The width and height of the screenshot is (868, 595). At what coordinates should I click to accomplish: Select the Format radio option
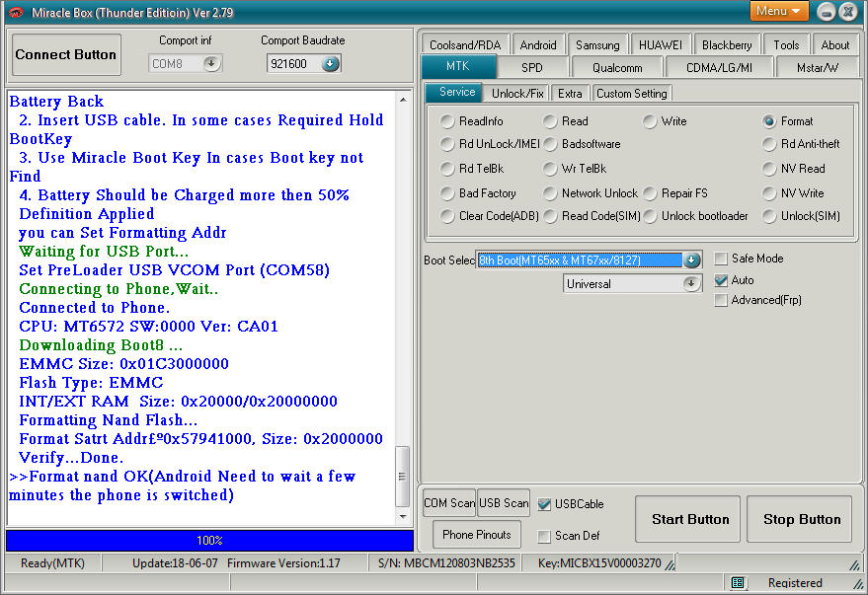point(769,121)
